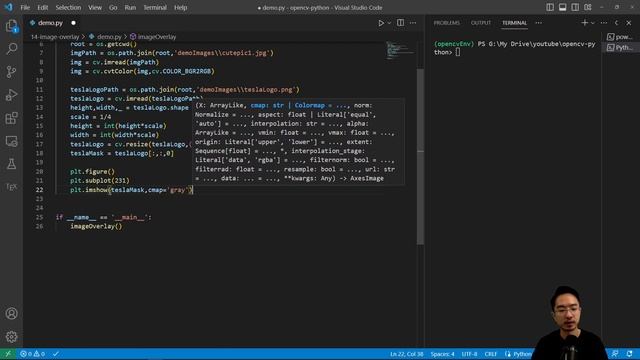The height and width of the screenshot is (360, 640).
Task: Open the Selection menu
Action: coord(68,7)
